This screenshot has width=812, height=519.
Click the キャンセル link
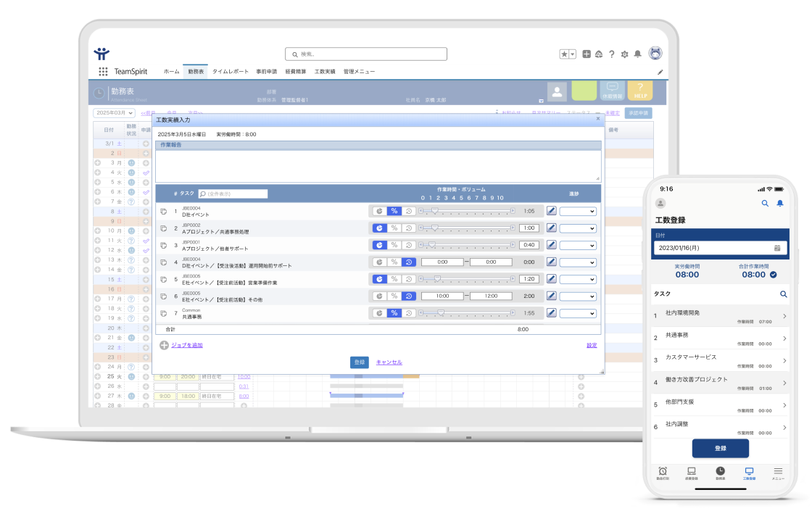pyautogui.click(x=389, y=362)
